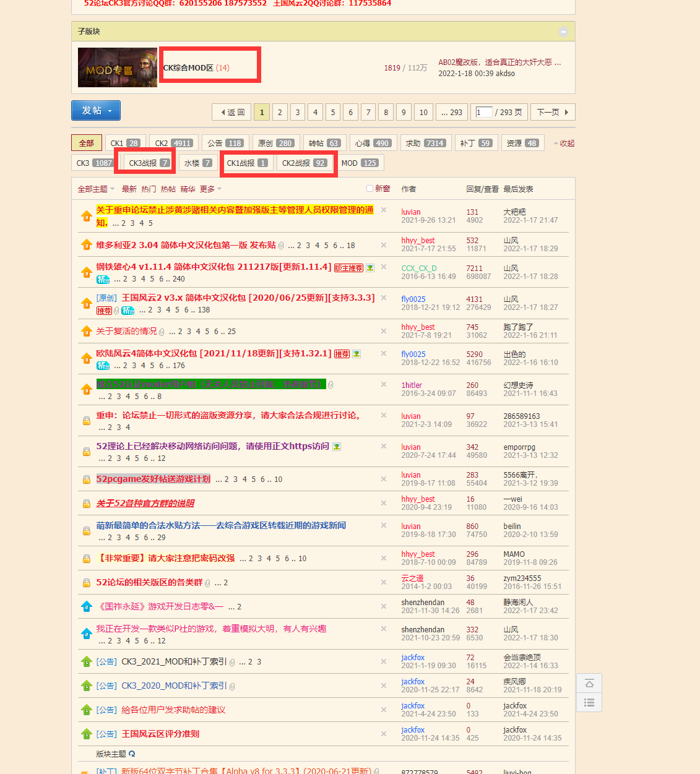
Task: Open the forum list icon below scroll-to-top
Action: tap(589, 702)
